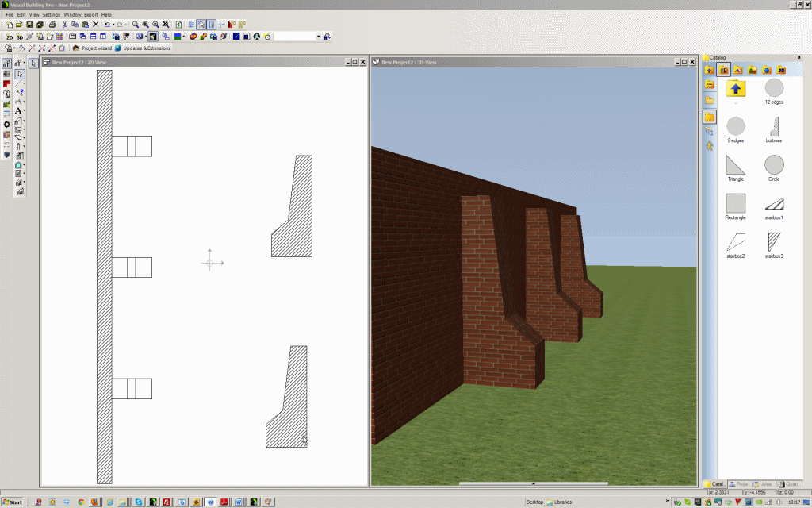Open the zoom level combo box
Viewport: 812px width, 508px height.
point(297,36)
